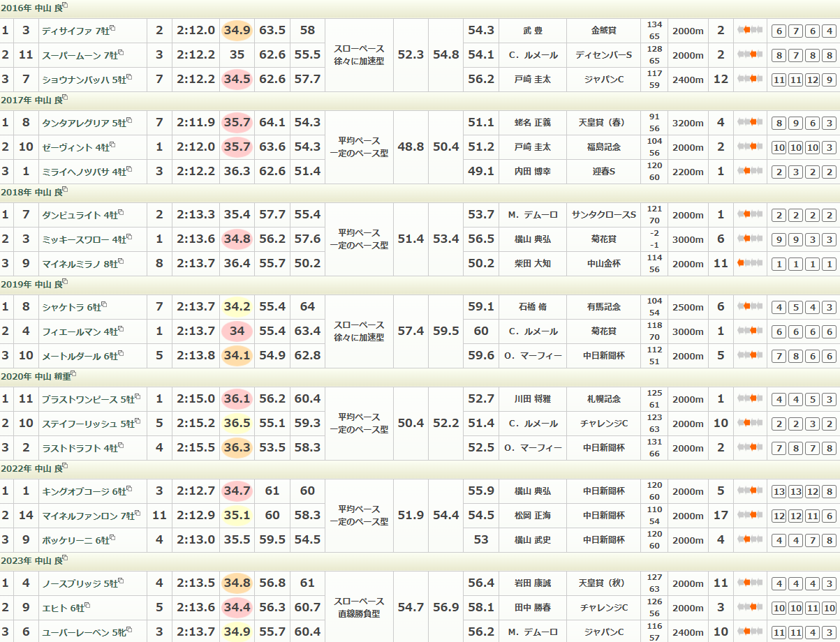Screen dimensions: 840x642
Task: Click the running-style arrow icon in マイネルミラノ row
Action: pyautogui.click(x=749, y=263)
